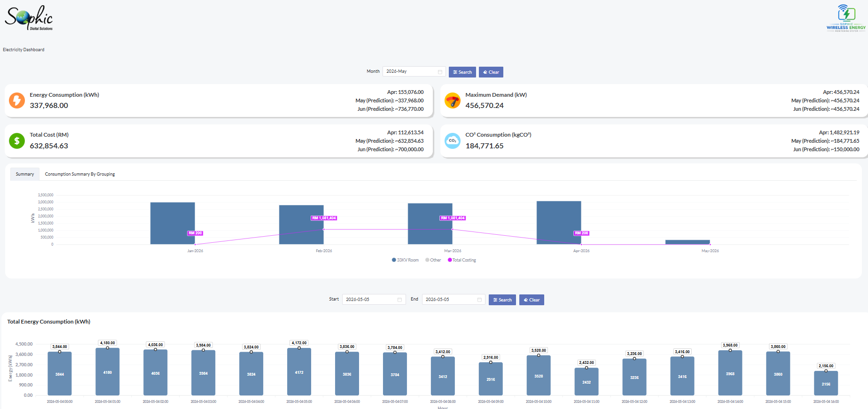The height and width of the screenshot is (409, 868).
Task: Click the Apr-2026 bar in summary chart
Action: coord(559,223)
